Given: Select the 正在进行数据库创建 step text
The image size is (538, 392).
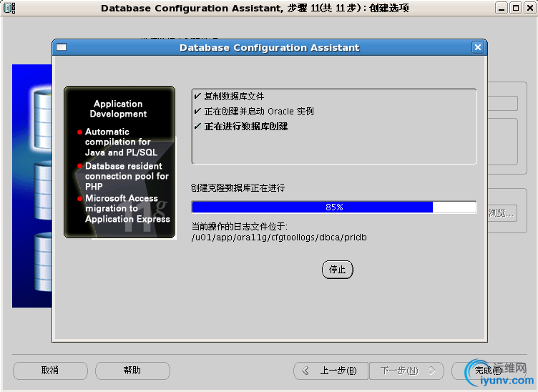Looking at the screenshot, I should tap(246, 127).
